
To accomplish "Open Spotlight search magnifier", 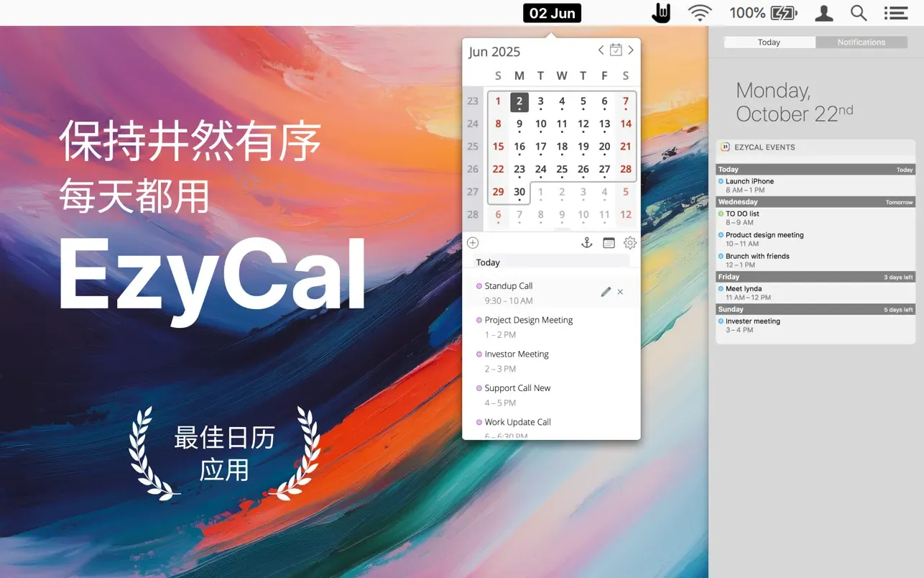I will (x=859, y=13).
